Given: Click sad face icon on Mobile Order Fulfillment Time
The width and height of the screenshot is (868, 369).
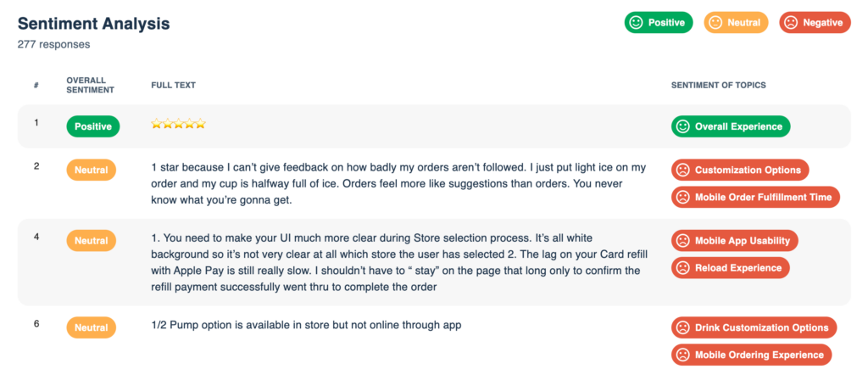Looking at the screenshot, I should coord(683,198).
